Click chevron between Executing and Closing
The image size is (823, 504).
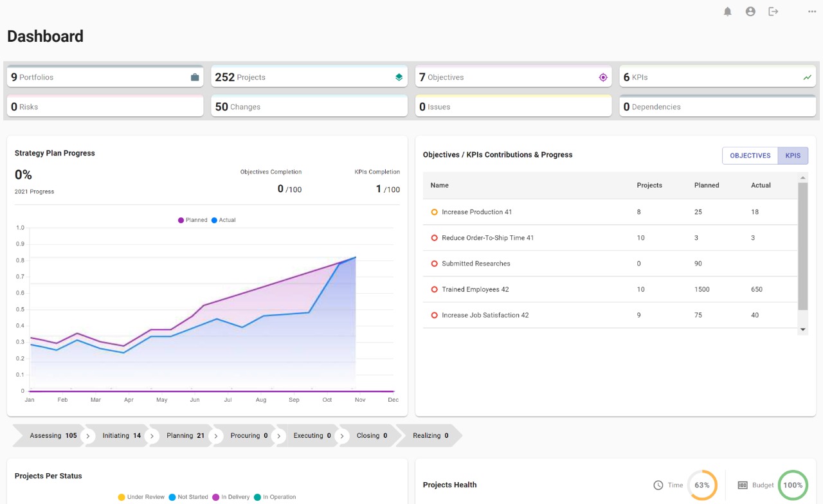(342, 436)
